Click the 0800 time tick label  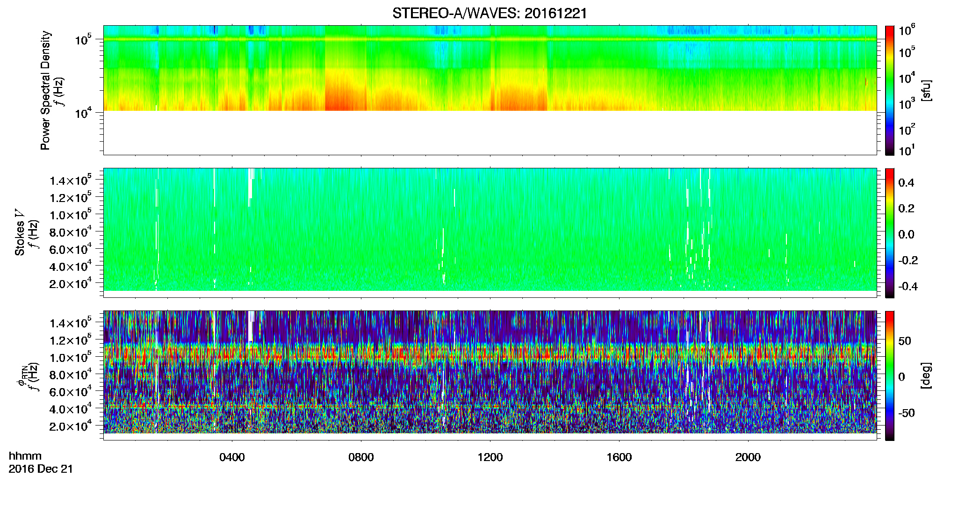(x=361, y=457)
